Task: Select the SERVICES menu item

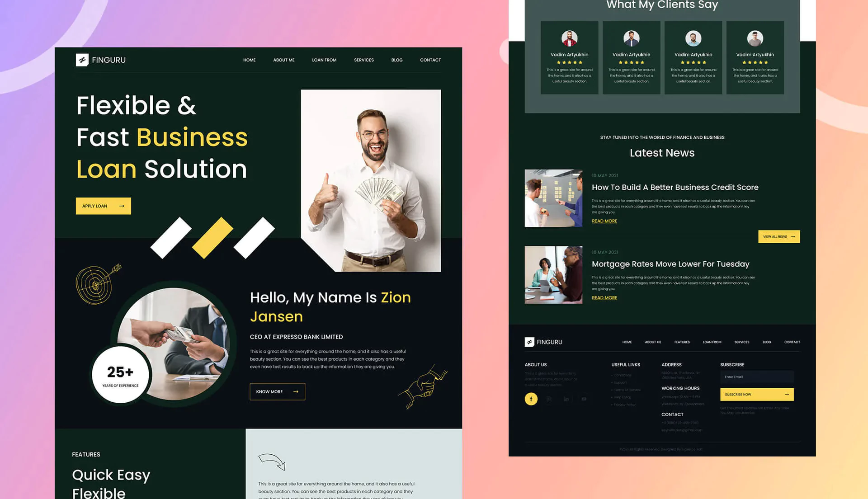Action: (363, 60)
